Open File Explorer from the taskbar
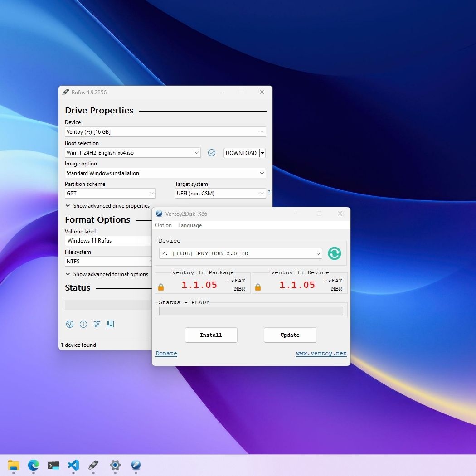 point(13,465)
